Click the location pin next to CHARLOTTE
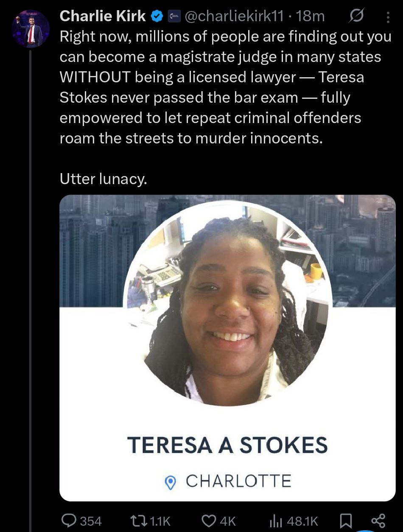 (171, 482)
